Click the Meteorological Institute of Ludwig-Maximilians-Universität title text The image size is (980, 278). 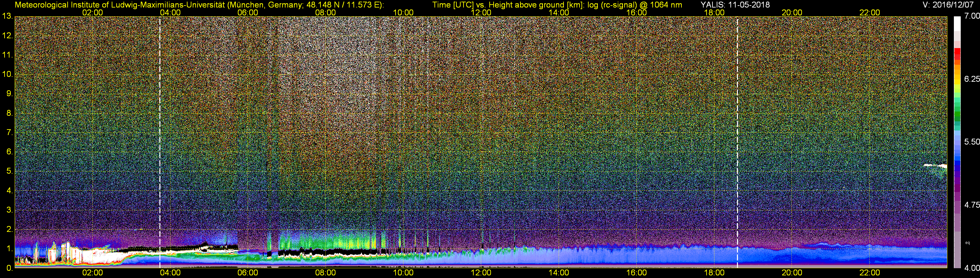(199, 5)
